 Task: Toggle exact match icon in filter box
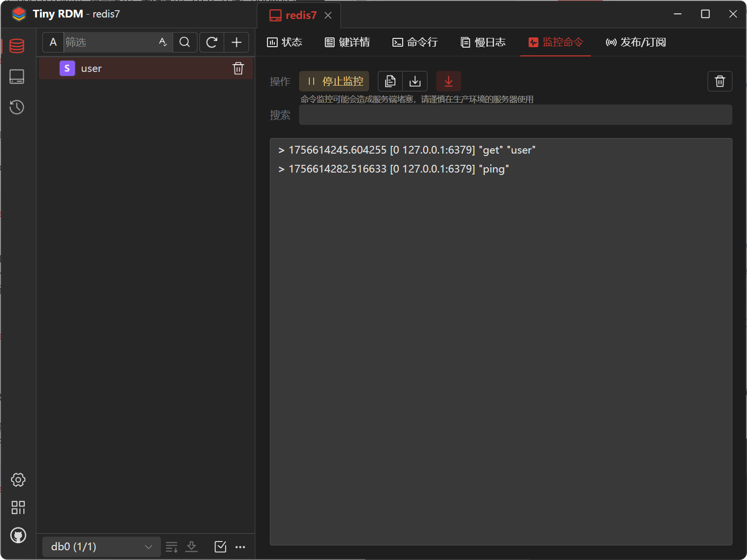tap(163, 42)
